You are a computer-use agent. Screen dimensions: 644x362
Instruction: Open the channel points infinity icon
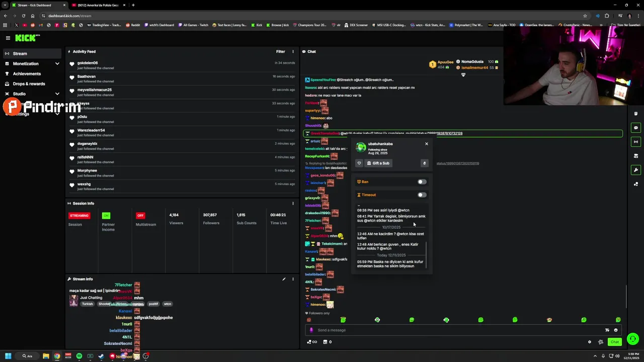point(312,342)
